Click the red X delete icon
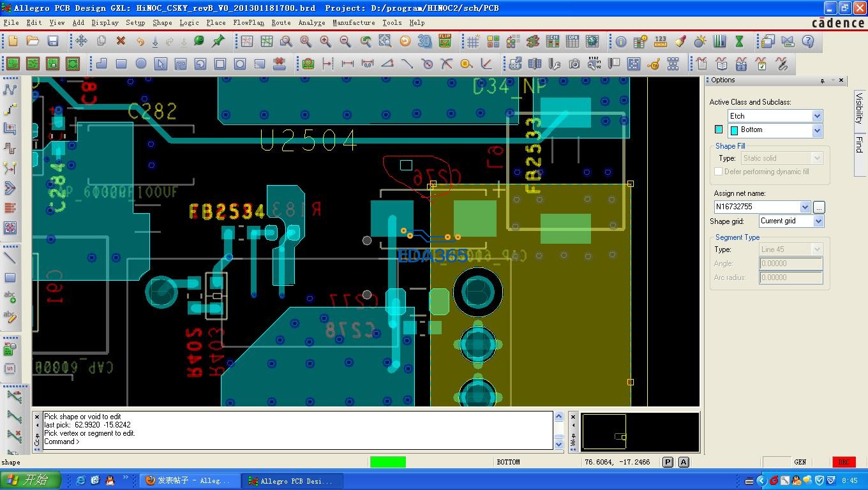The image size is (868, 490). click(121, 41)
